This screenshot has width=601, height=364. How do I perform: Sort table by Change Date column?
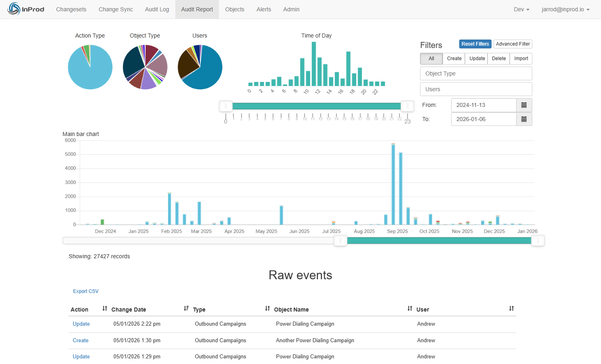tap(186, 309)
